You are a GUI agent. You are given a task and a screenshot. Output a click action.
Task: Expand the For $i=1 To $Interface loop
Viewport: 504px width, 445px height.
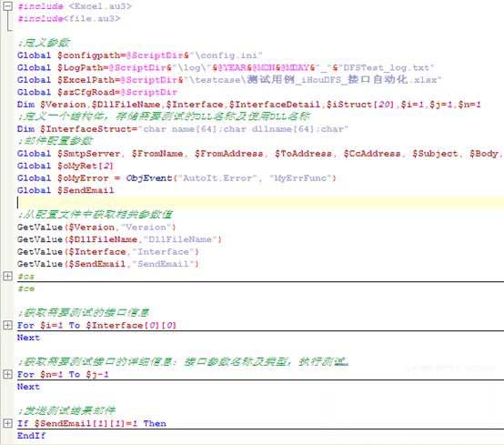tap(7, 325)
